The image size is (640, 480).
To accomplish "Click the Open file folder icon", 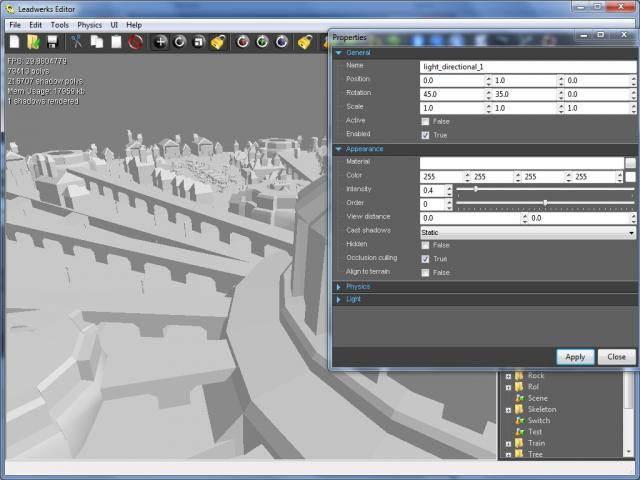I will click(x=33, y=42).
